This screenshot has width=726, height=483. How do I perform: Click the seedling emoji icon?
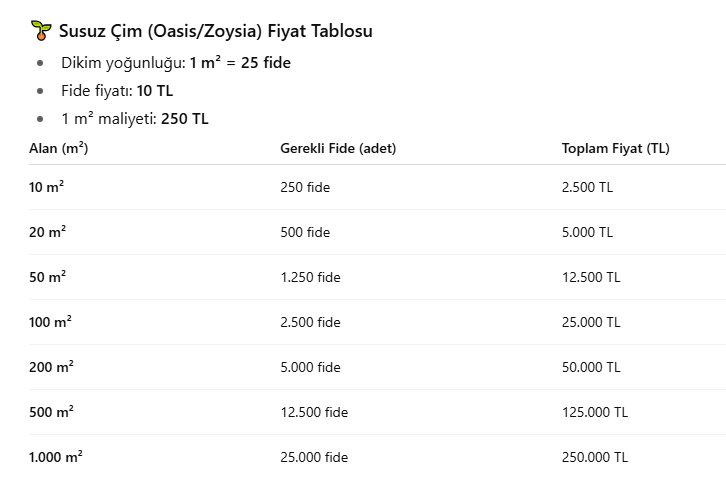(x=41, y=31)
